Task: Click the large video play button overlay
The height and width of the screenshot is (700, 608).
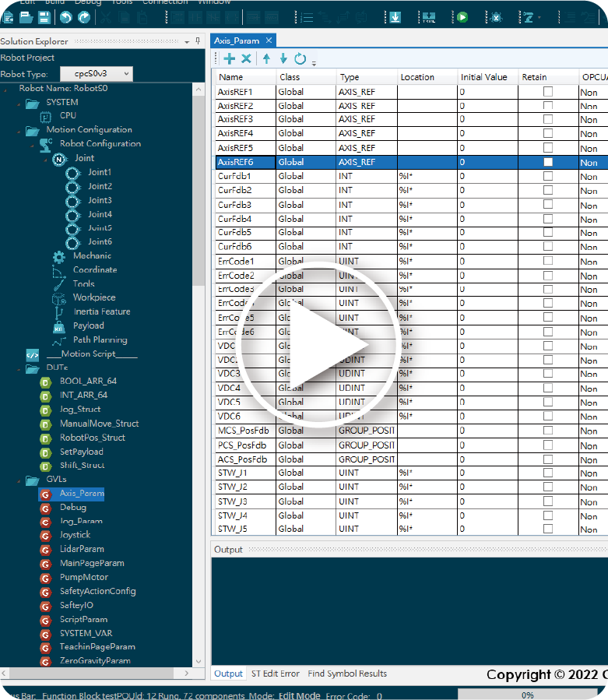Action: tap(321, 347)
